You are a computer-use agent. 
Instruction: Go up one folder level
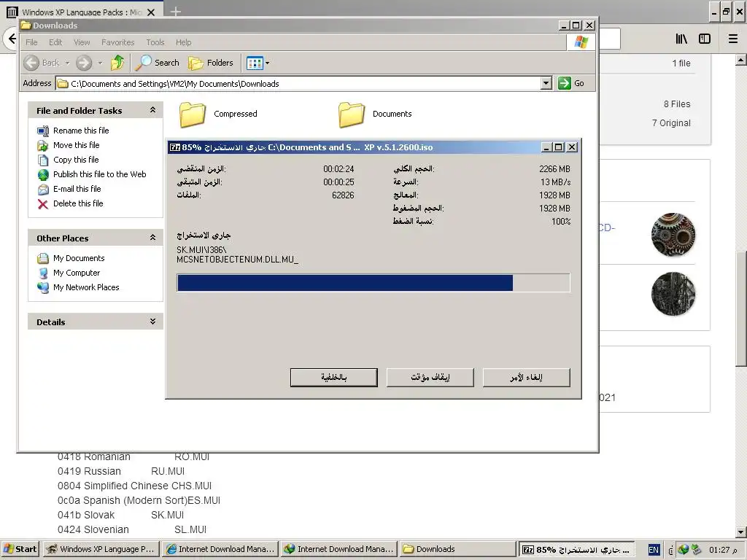click(x=117, y=63)
